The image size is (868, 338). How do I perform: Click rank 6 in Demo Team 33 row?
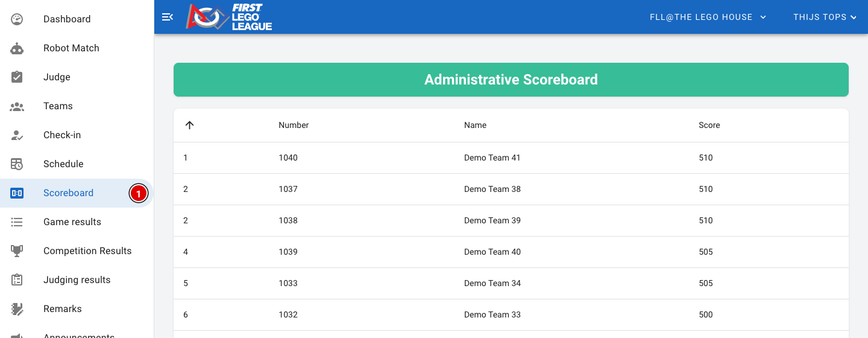click(186, 314)
